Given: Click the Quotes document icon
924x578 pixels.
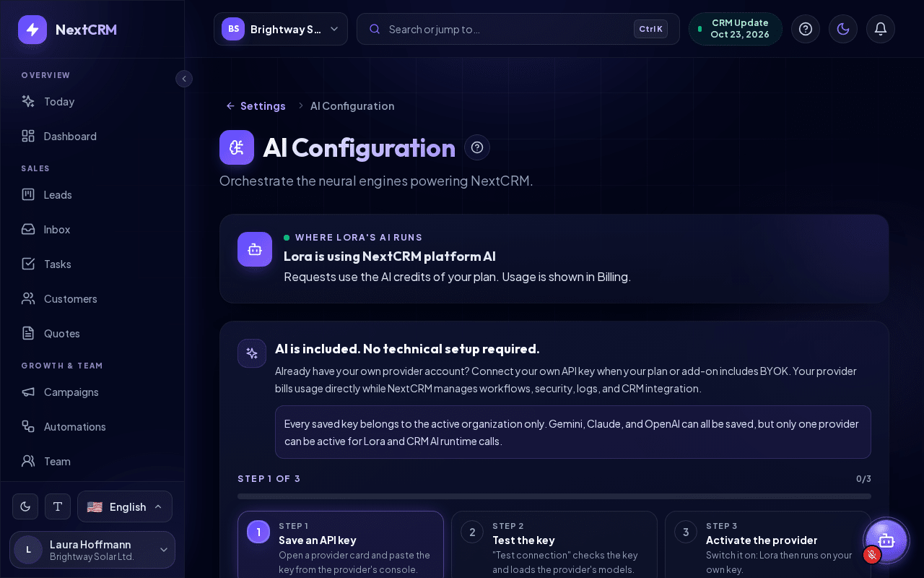Looking at the screenshot, I should click(x=28, y=334).
